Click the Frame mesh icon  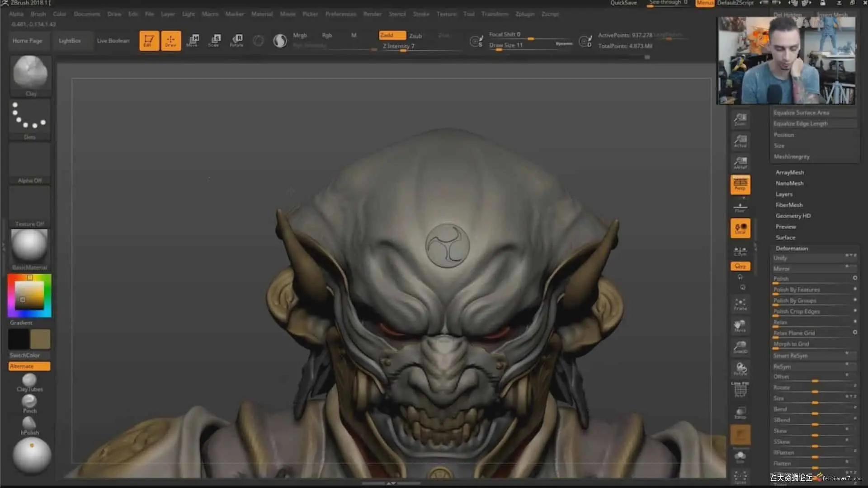(x=740, y=304)
